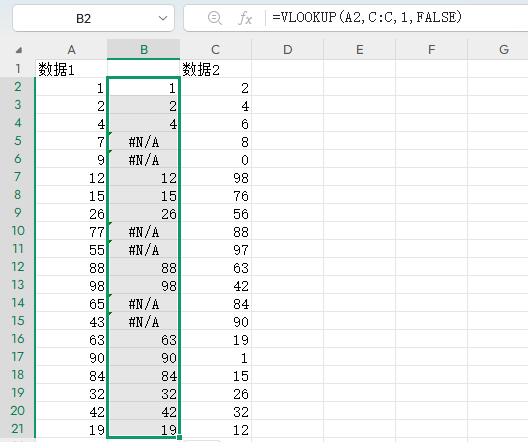528x442 pixels.
Task: Click cell A11 with value 55
Action: point(71,249)
